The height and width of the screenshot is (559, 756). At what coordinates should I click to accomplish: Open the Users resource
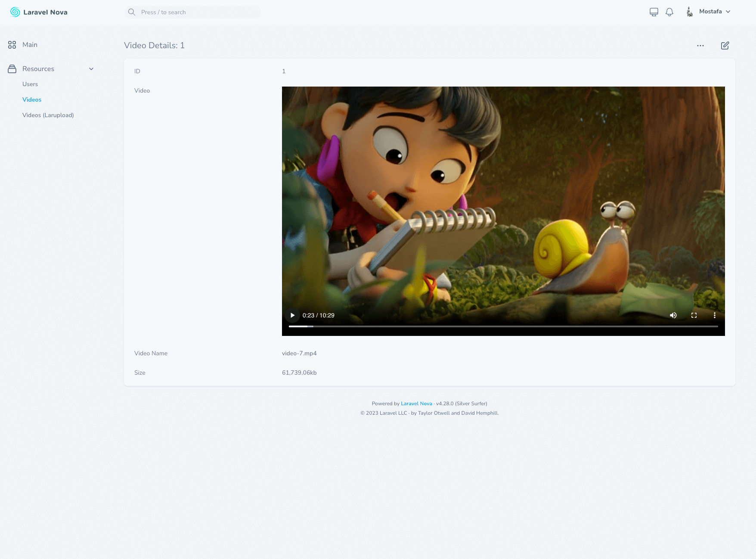30,84
